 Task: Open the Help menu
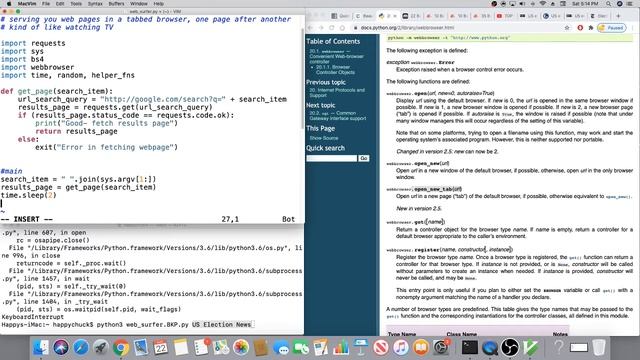click(x=158, y=4)
